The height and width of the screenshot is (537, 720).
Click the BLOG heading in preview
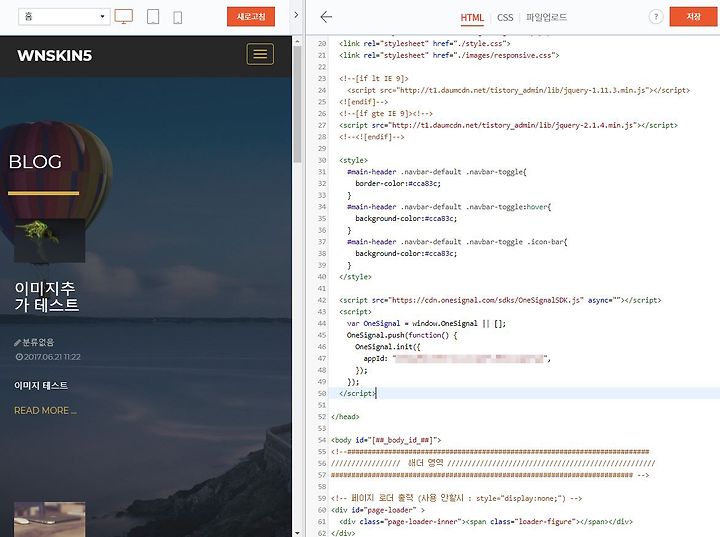coord(35,162)
